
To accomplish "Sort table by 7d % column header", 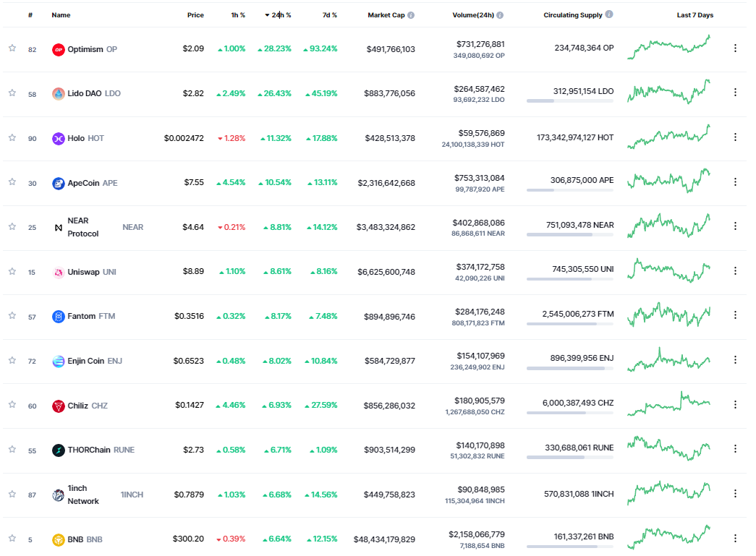I will [x=330, y=15].
